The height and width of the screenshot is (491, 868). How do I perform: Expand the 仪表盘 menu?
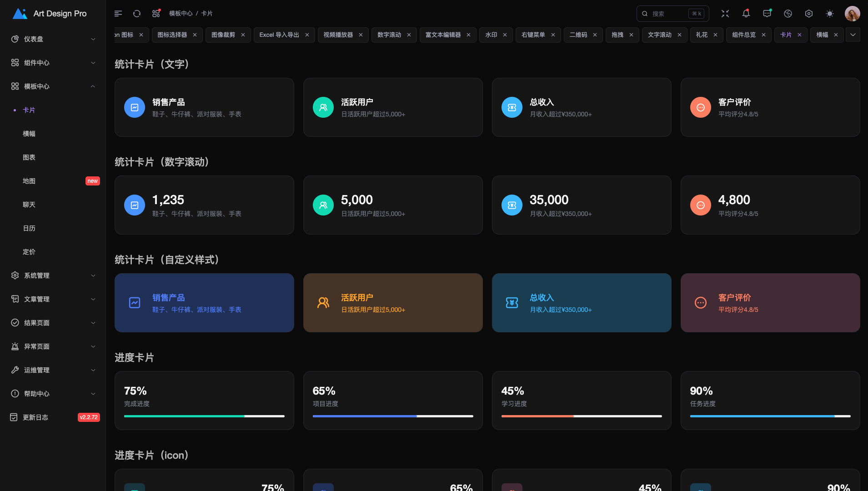tap(53, 39)
